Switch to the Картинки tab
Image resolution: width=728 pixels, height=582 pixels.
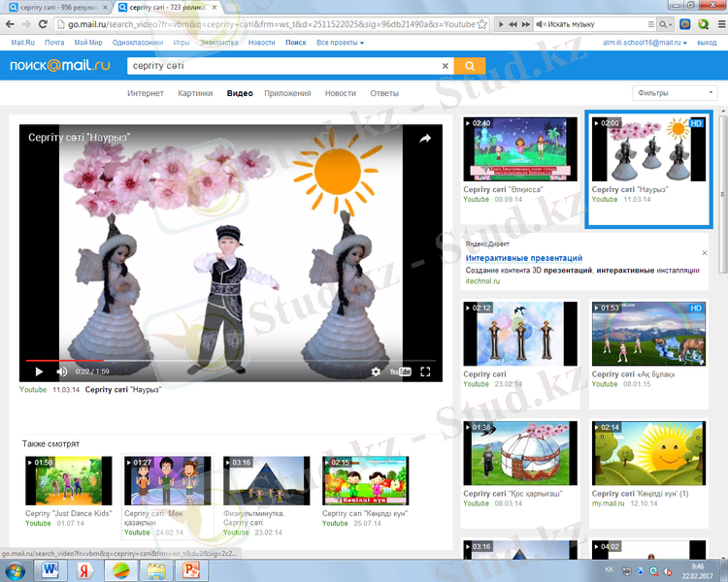tap(195, 93)
